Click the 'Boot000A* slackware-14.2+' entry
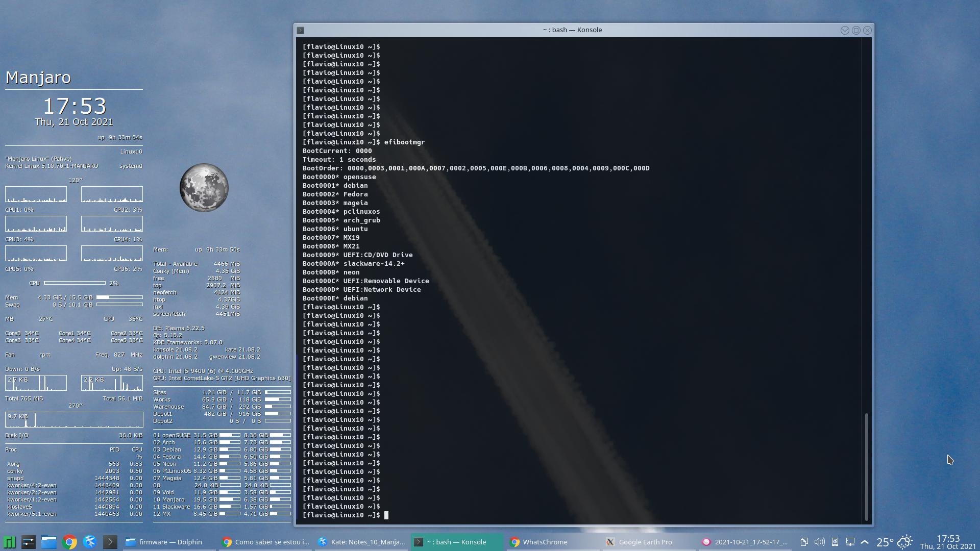This screenshot has height=551, width=980. [x=353, y=264]
